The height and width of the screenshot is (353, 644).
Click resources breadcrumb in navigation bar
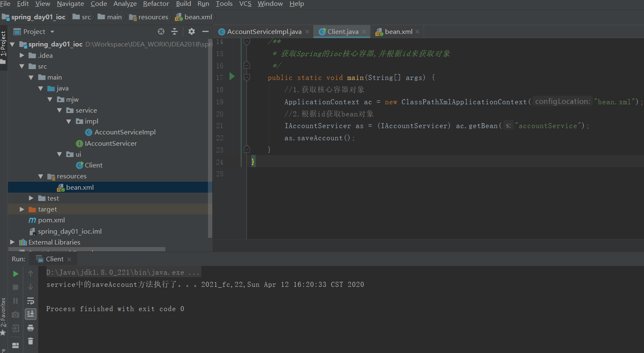click(149, 17)
